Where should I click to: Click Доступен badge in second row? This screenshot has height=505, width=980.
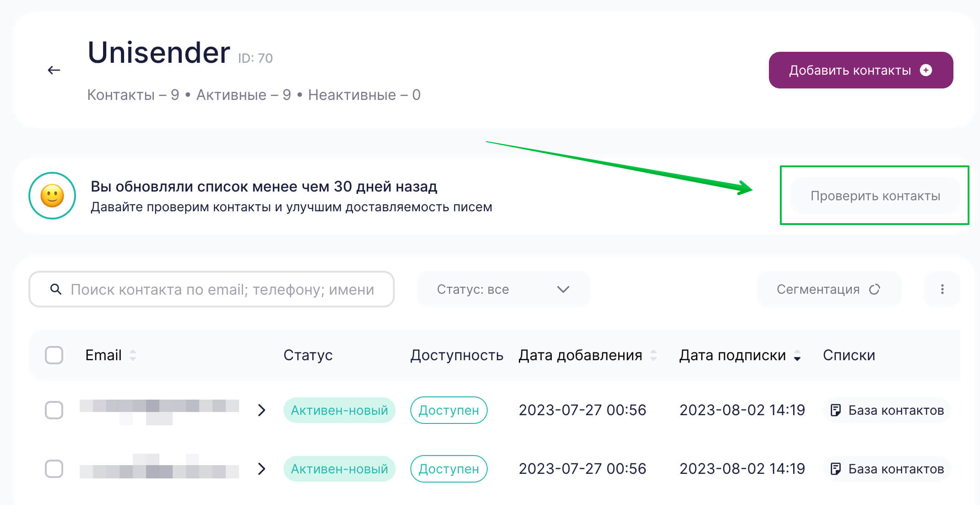449,469
